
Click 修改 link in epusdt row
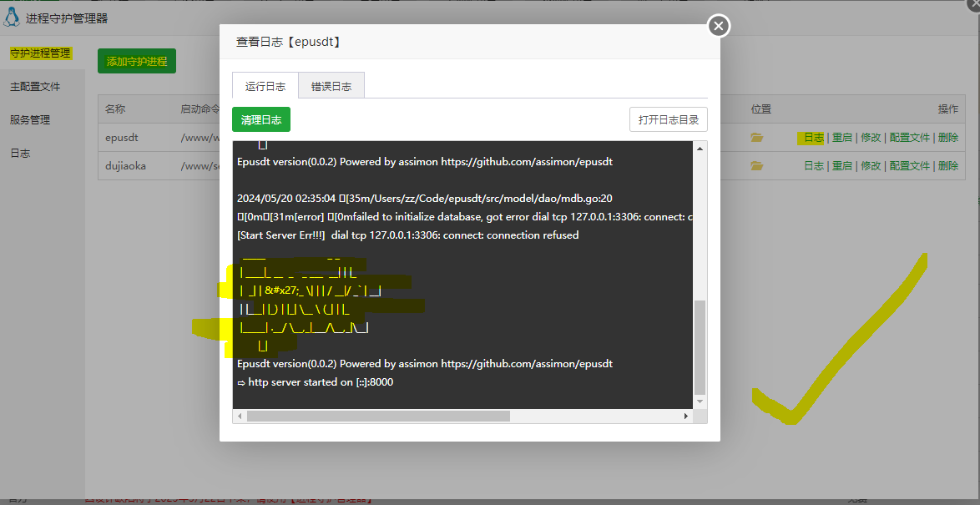pos(871,138)
